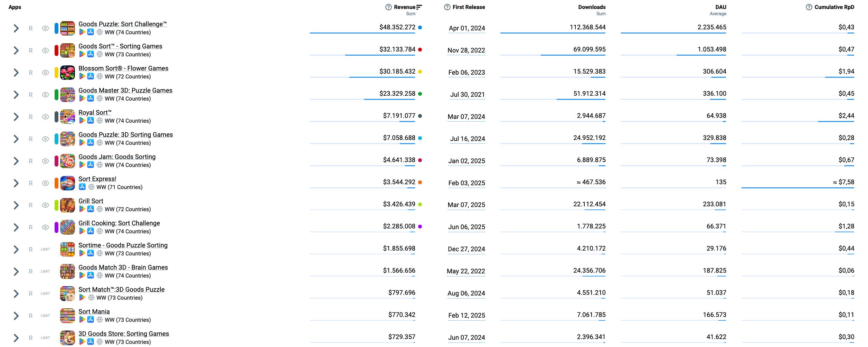
Task: Click the R badge on Goods Puzzle: Sort Challenge row
Action: point(31,29)
